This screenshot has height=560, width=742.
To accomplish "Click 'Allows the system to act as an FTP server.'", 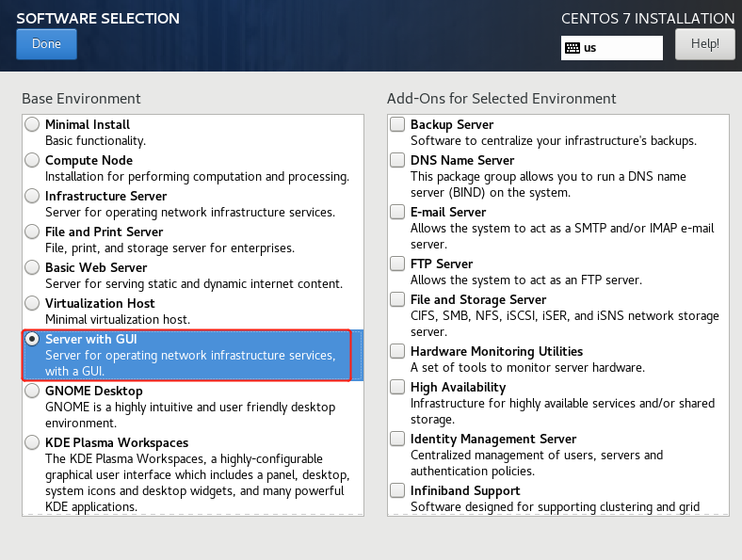I will pos(525,280).
